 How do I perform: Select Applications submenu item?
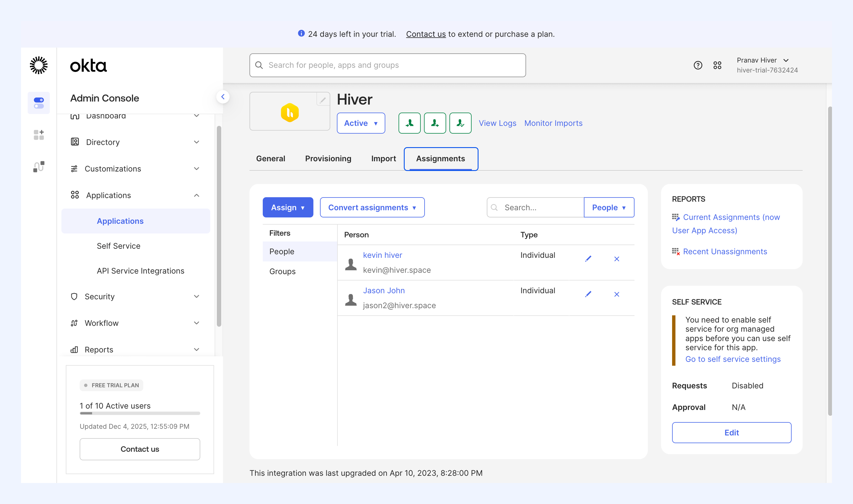[x=136, y=221]
